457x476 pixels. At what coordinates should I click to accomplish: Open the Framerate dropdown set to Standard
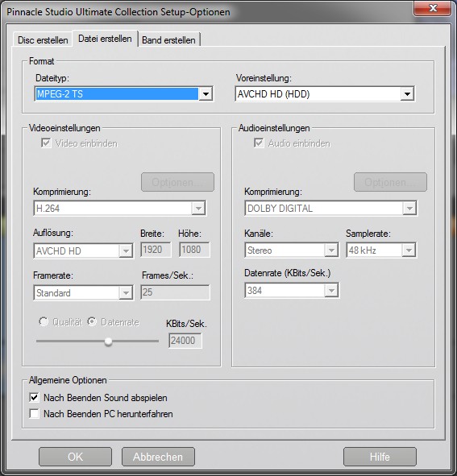pyautogui.click(x=83, y=292)
